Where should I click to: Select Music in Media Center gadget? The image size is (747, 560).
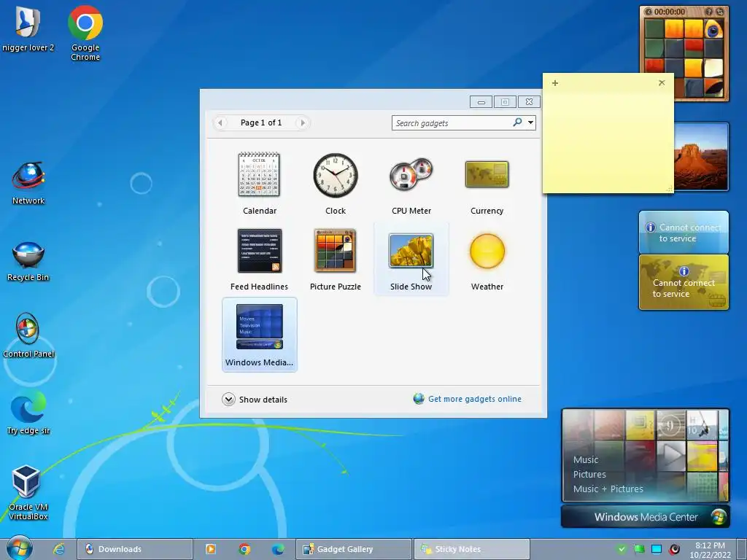[586, 459]
